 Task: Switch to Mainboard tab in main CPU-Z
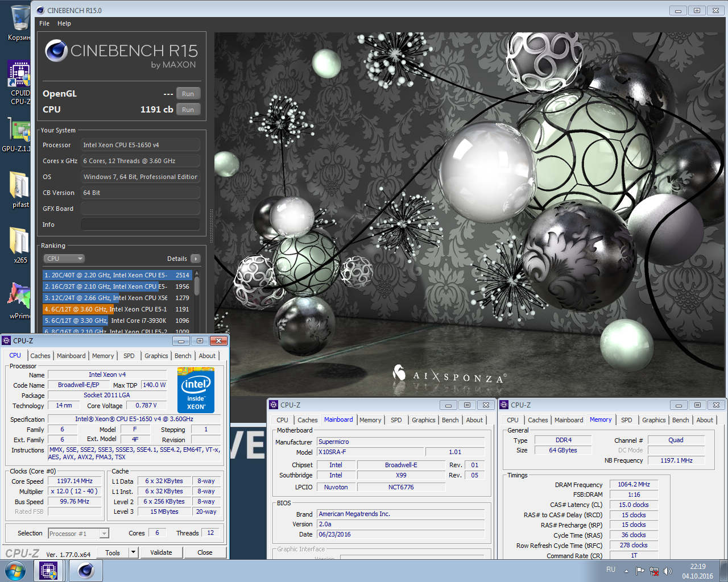[71, 356]
